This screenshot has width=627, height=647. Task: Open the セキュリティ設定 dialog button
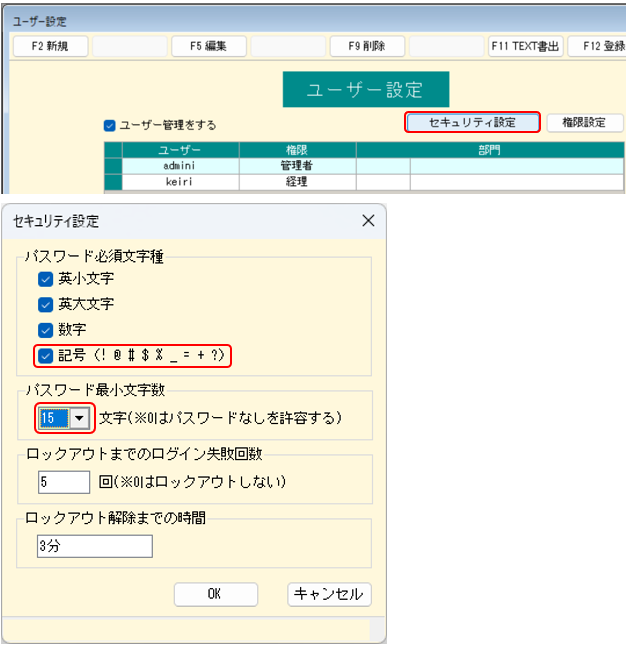tap(472, 122)
